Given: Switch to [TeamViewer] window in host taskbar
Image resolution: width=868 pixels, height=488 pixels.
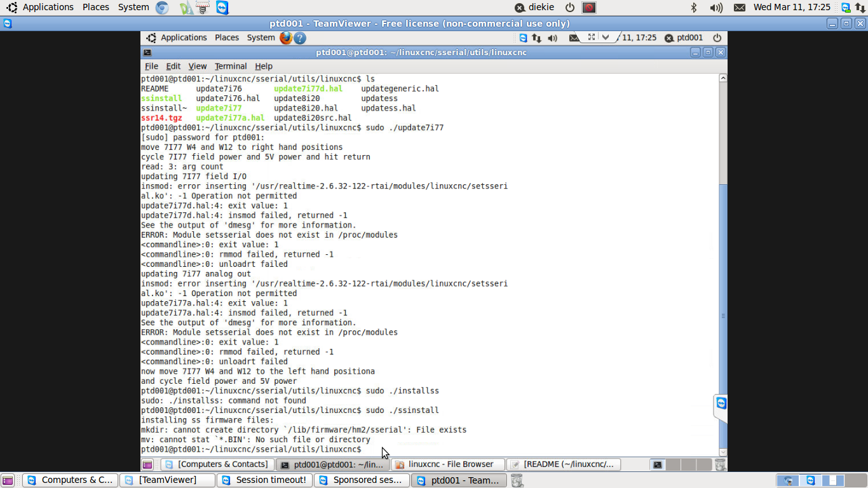Looking at the screenshot, I should 167,480.
